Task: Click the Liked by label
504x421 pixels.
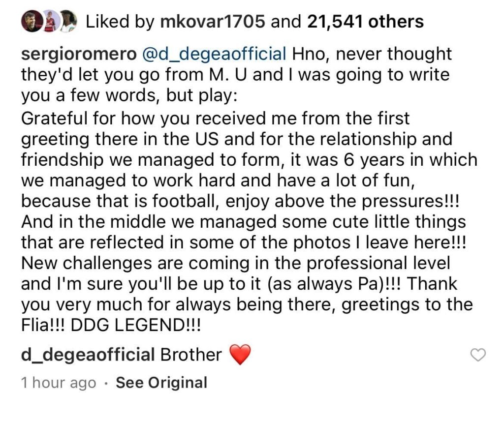Action: point(120,22)
